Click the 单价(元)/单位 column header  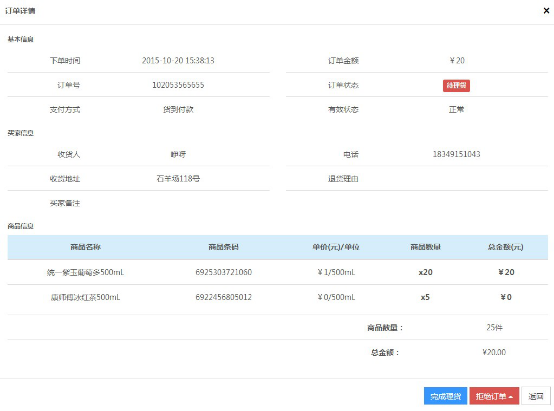click(x=336, y=247)
